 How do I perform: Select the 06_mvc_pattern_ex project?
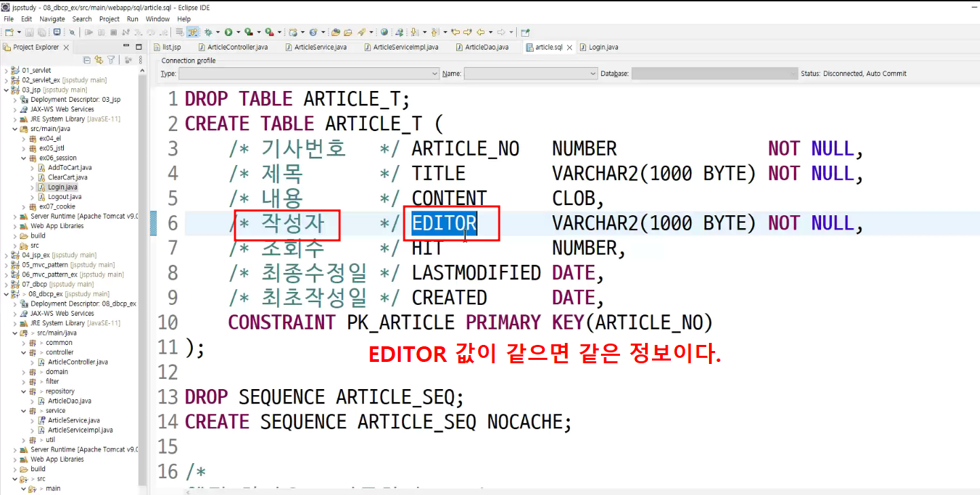[73, 274]
